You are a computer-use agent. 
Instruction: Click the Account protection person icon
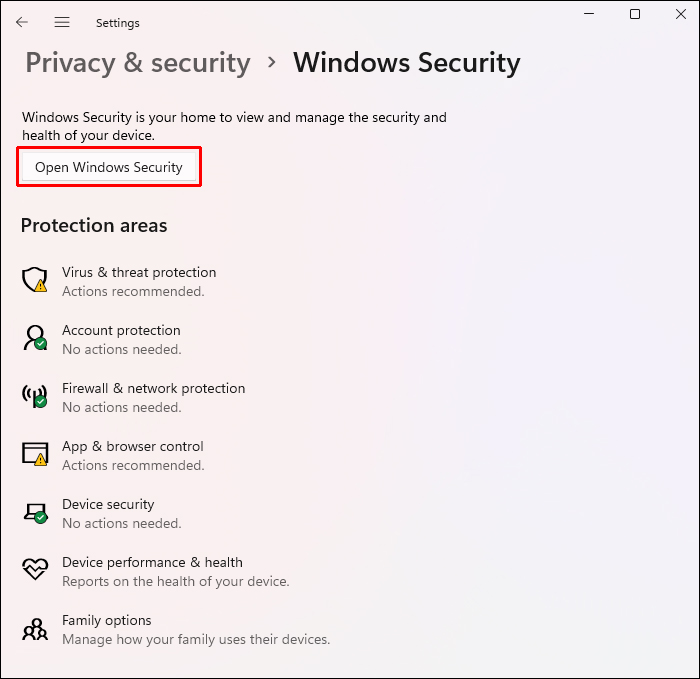point(35,338)
